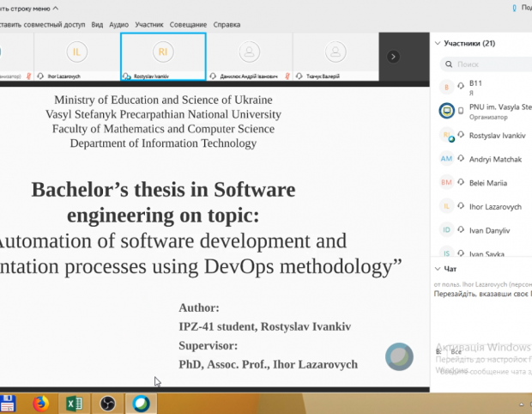Select Rostyslav Ivankiv video thumbnail
The height and width of the screenshot is (414, 532).
163,55
